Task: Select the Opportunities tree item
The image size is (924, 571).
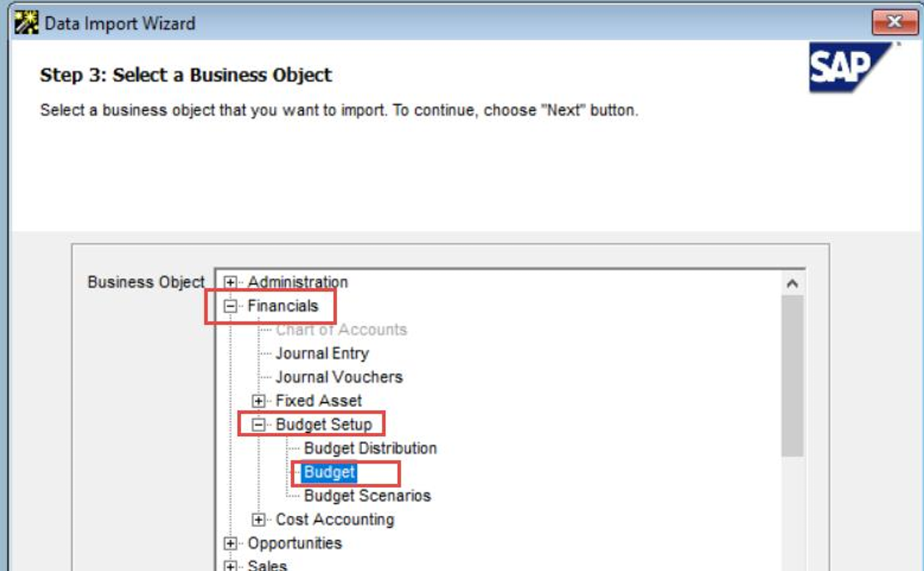Action: 295,544
